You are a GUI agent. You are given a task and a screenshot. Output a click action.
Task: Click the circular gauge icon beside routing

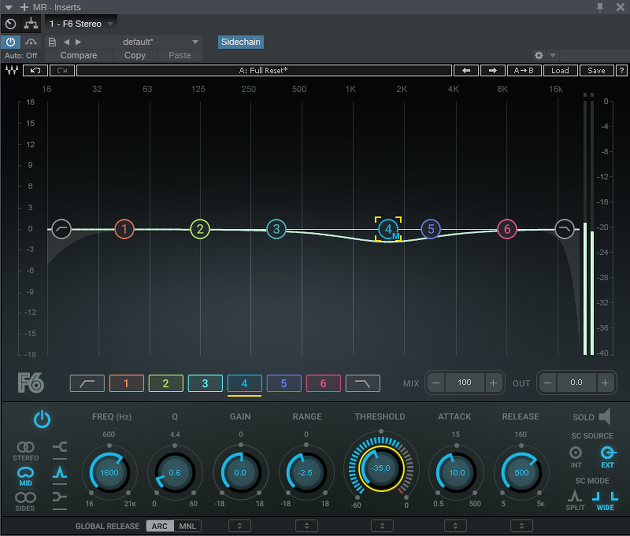11,24
